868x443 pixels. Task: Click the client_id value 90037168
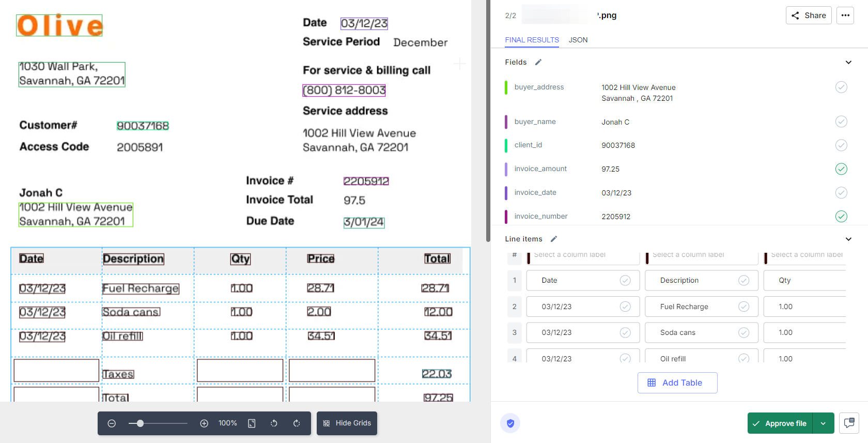(618, 145)
